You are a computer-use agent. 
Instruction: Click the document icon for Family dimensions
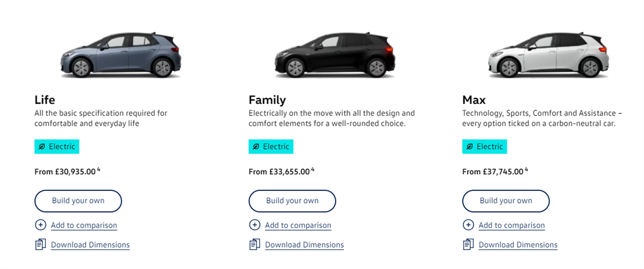tap(255, 245)
